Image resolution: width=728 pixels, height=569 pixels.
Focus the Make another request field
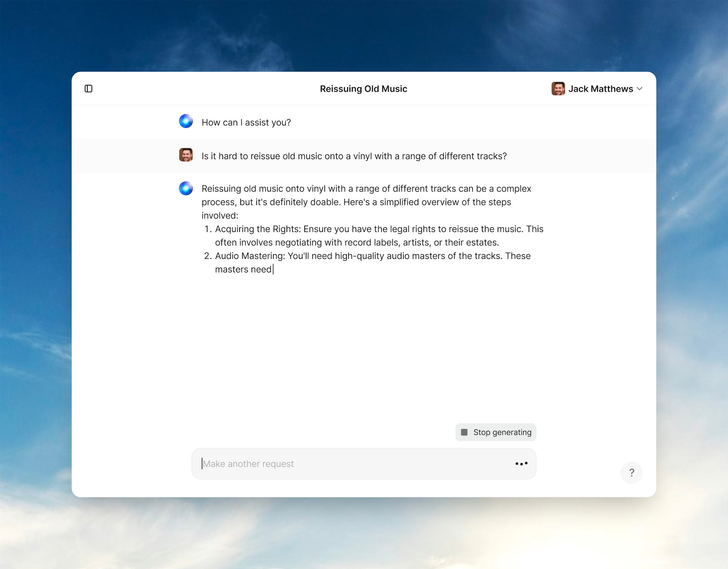coord(349,464)
